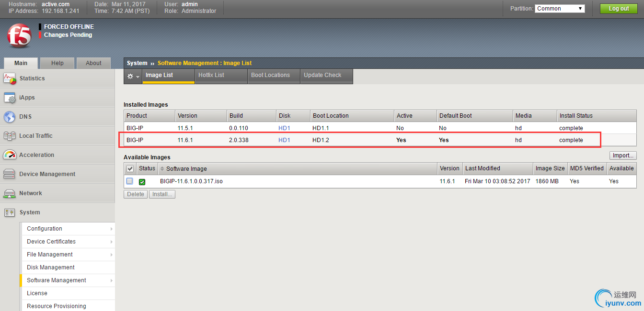Click the Install Status column header
The width and height of the screenshot is (644, 311).
click(x=597, y=116)
